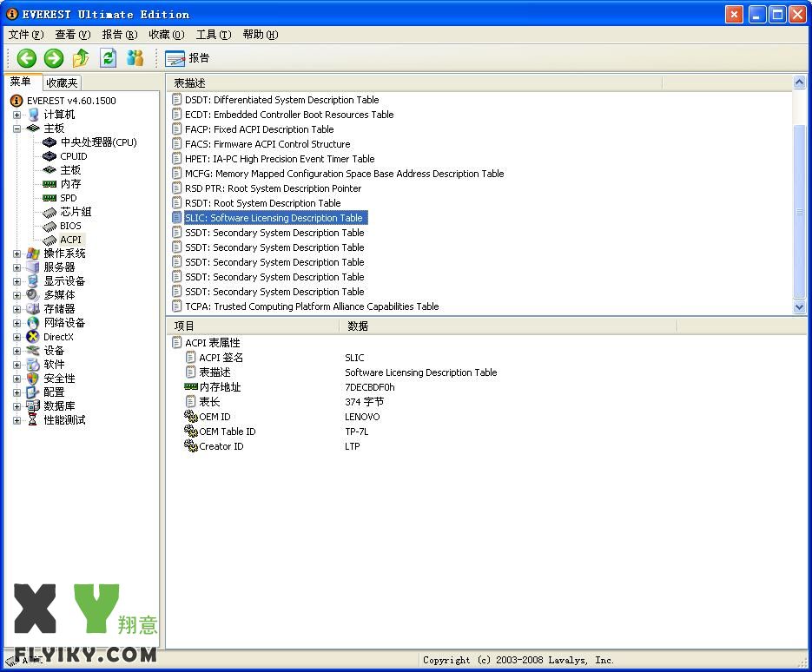The height and width of the screenshot is (672, 812).
Task: Click the 表描述 column header
Action: pyautogui.click(x=414, y=82)
